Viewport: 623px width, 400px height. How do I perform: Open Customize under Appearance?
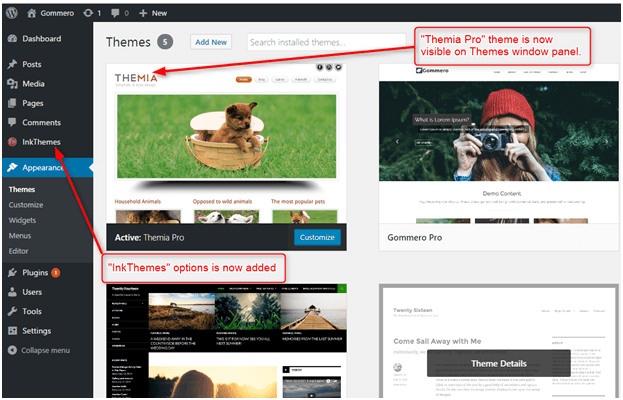point(26,205)
